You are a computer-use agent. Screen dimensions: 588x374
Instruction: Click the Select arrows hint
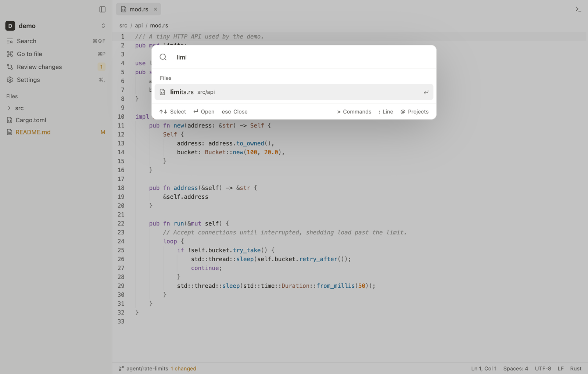coord(173,112)
